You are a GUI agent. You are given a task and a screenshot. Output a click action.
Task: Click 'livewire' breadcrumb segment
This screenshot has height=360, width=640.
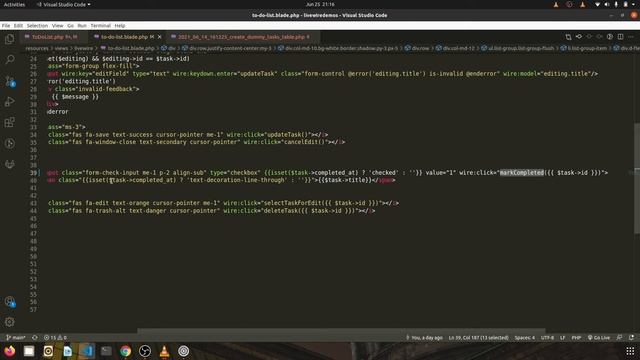[83, 48]
